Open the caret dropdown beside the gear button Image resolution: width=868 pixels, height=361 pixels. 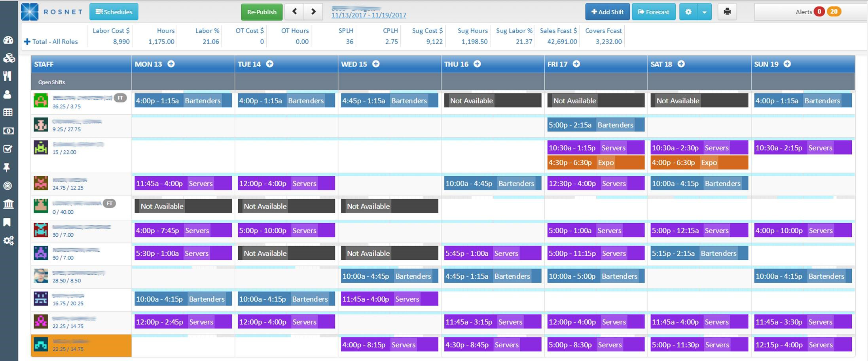click(x=705, y=12)
